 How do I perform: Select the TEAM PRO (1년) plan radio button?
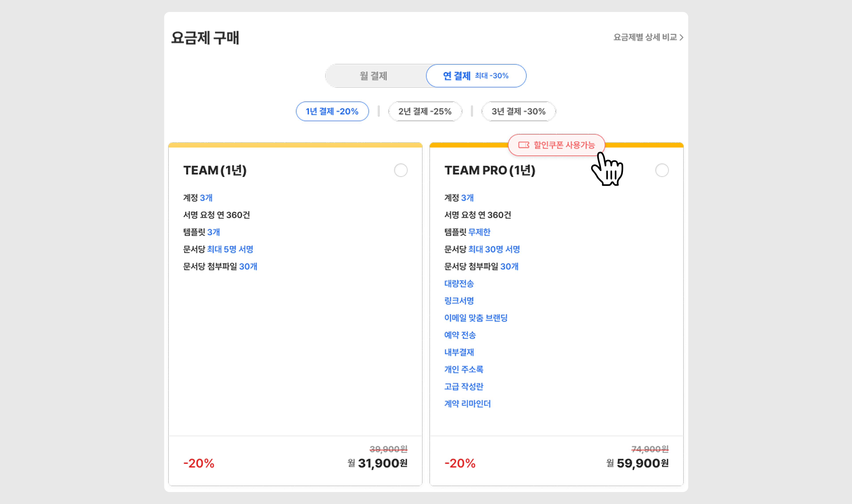coord(662,170)
